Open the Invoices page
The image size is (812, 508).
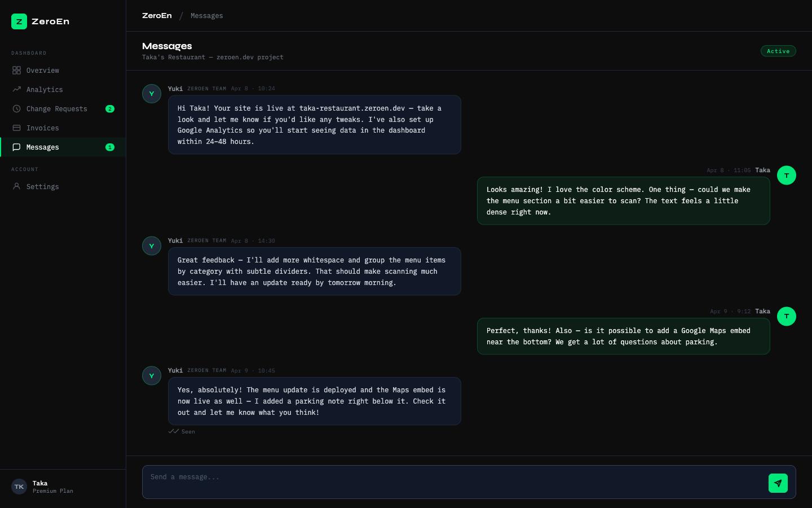42,128
